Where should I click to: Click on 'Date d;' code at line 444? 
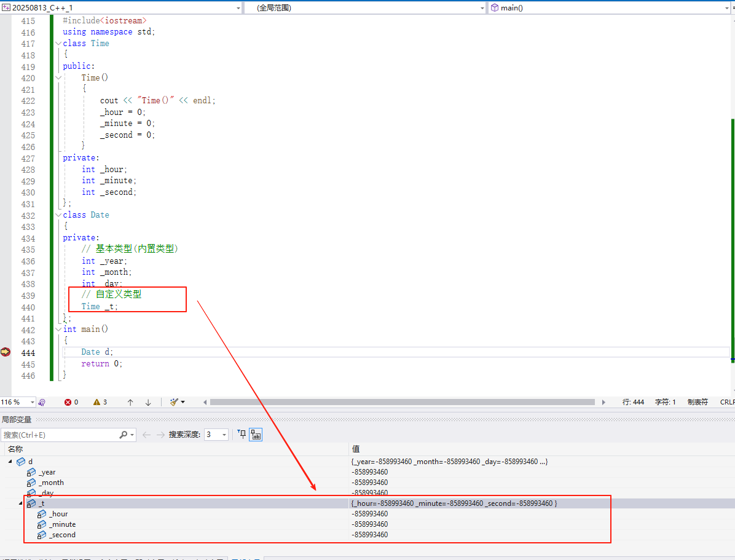pyautogui.click(x=97, y=352)
